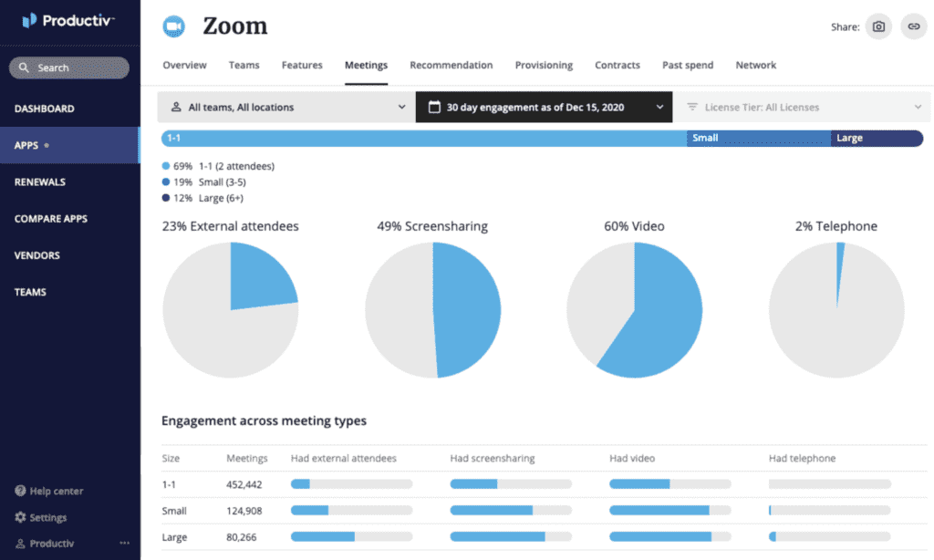Click the 'Size' column header
This screenshot has width=934, height=560.
point(171,458)
